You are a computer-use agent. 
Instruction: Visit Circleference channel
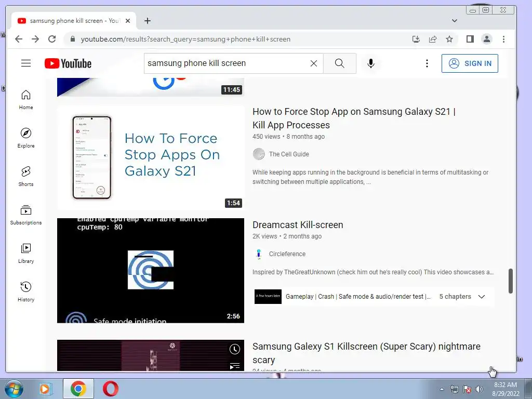click(x=287, y=254)
